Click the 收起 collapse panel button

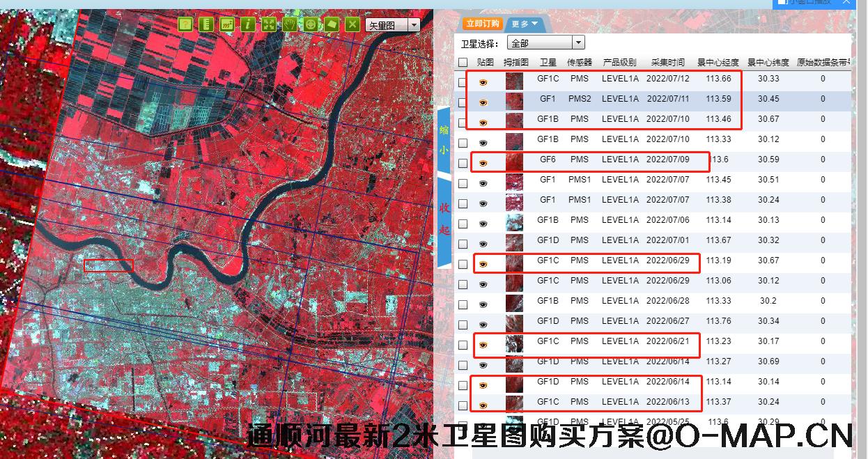[444, 218]
